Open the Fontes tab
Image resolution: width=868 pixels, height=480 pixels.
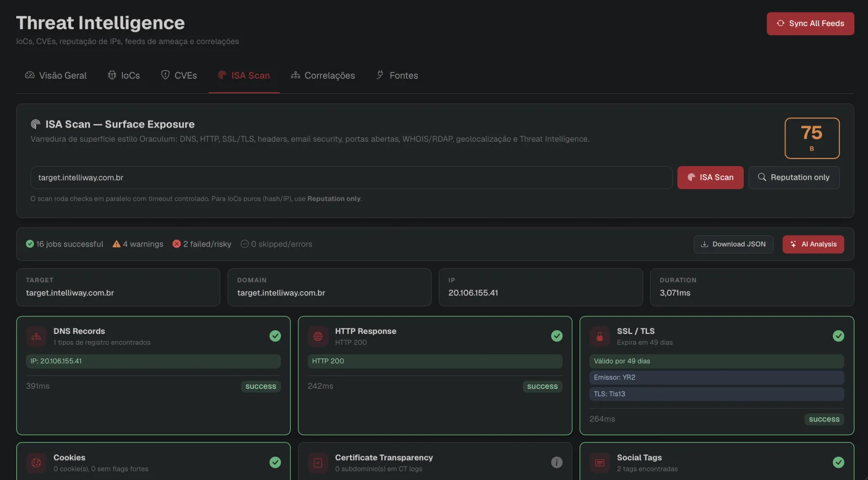click(x=397, y=75)
